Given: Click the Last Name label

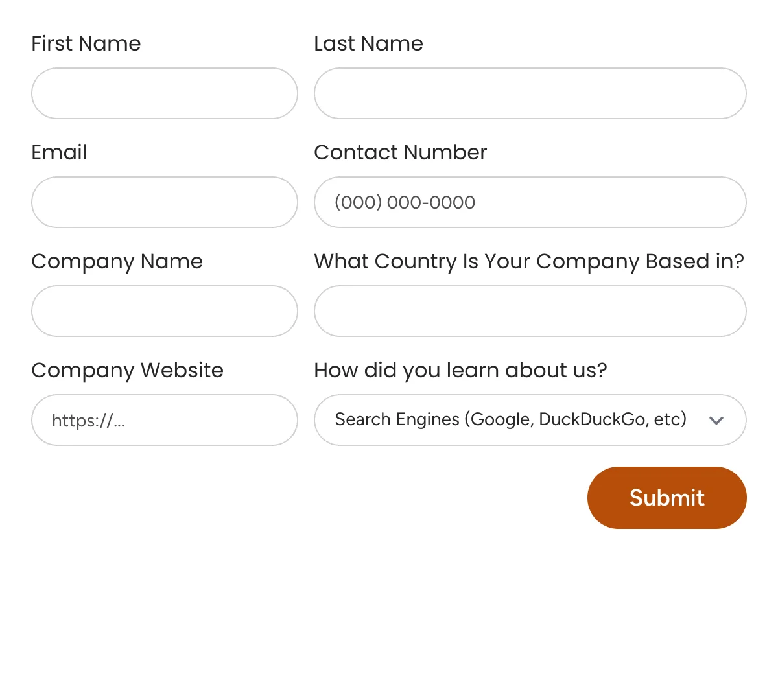Looking at the screenshot, I should pyautogui.click(x=368, y=43).
